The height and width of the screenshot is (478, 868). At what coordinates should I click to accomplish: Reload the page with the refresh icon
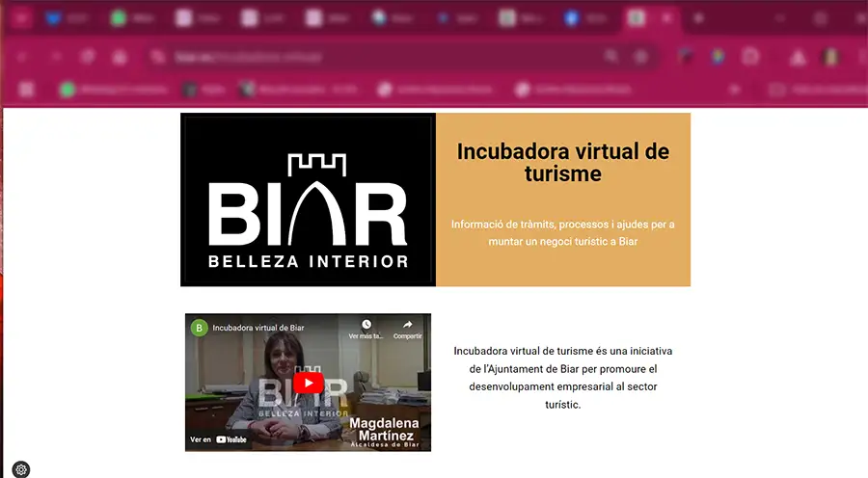point(88,57)
